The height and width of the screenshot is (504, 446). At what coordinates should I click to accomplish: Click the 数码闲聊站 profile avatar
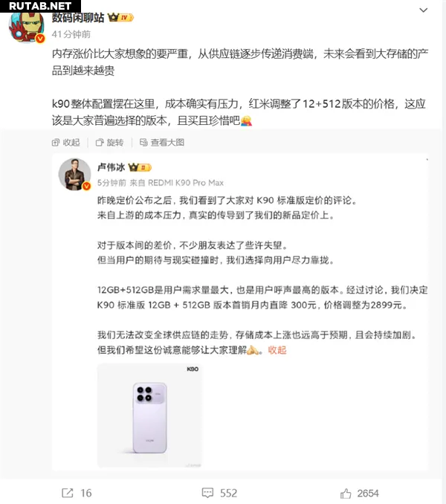tap(27, 28)
